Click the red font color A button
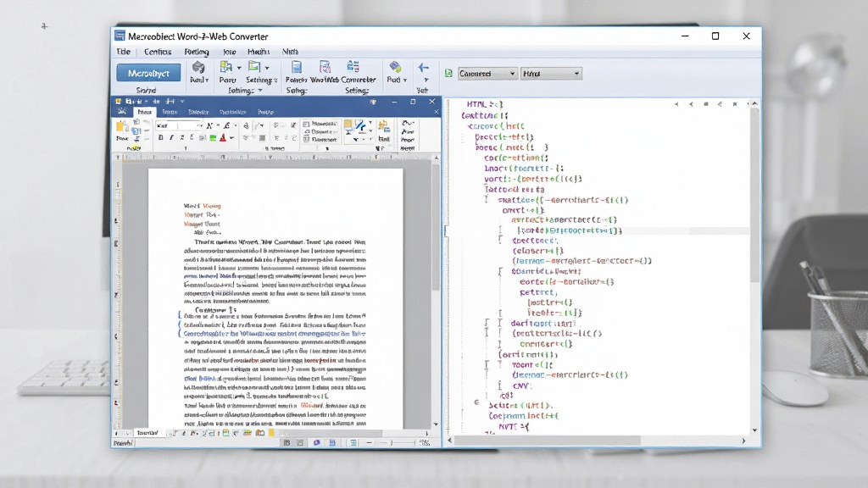This screenshot has height=488, width=868. (x=223, y=138)
